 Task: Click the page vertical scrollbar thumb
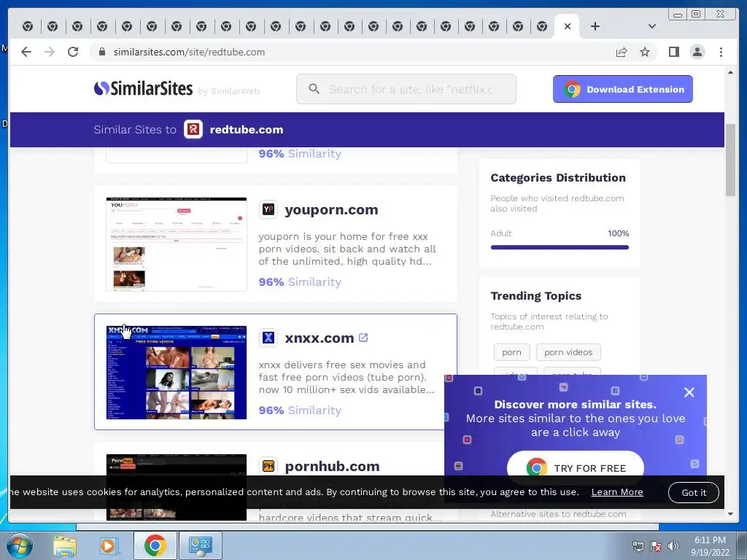pyautogui.click(x=730, y=160)
